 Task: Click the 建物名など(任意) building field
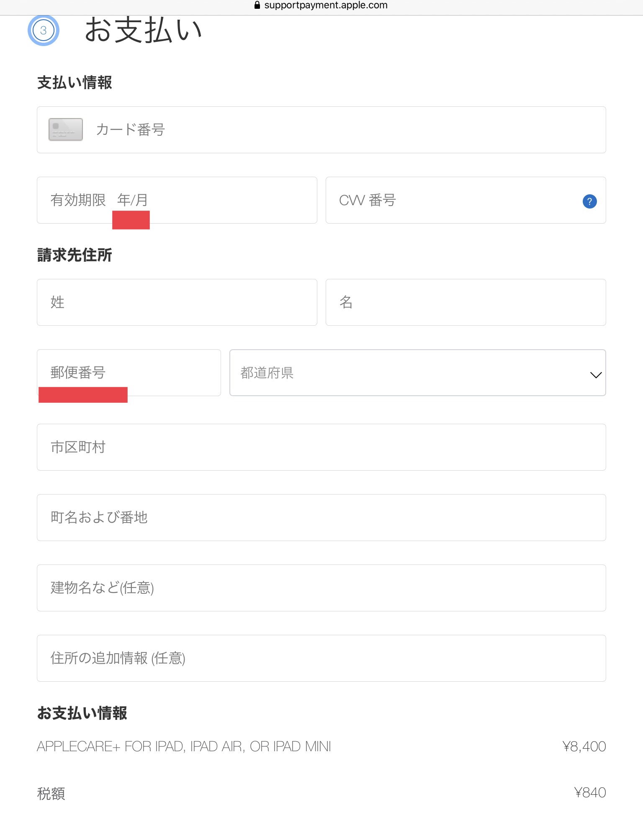pos(321,588)
